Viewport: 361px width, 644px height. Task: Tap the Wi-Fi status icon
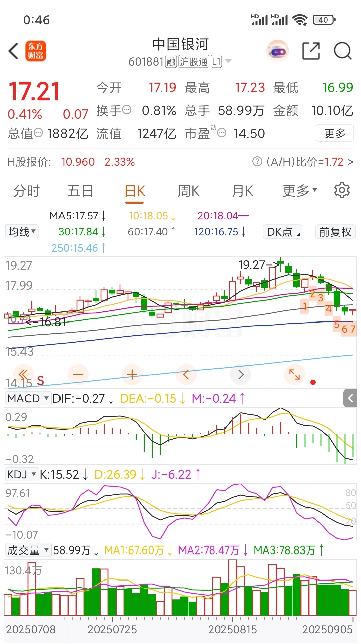tap(300, 20)
